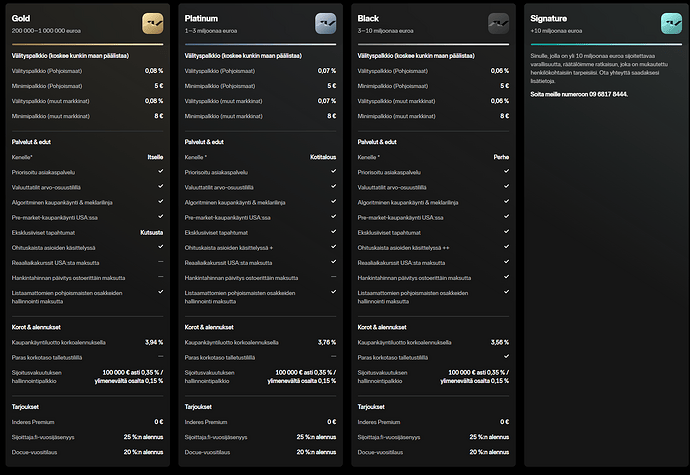Click Gold Välityspalkkio (Pohjoismaat) value 0,08 %
The width and height of the screenshot is (690, 475).
pyautogui.click(x=154, y=71)
